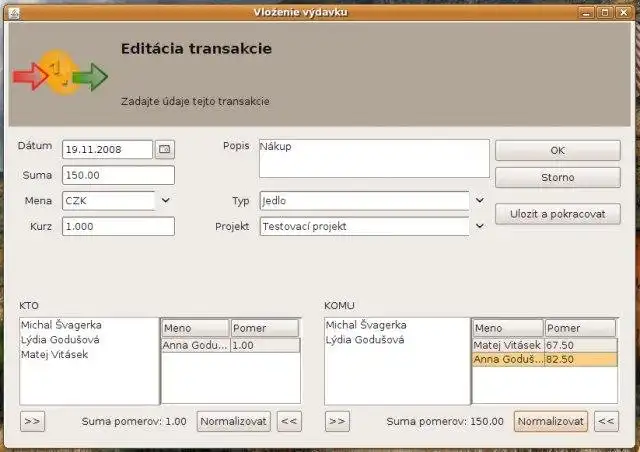
Task: Click the Dátum input field
Action: [107, 149]
